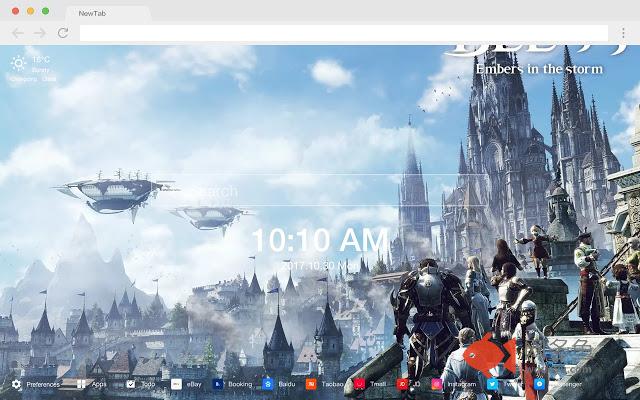
Task: Launch the Messenger shortcut icon
Action: click(x=540, y=384)
